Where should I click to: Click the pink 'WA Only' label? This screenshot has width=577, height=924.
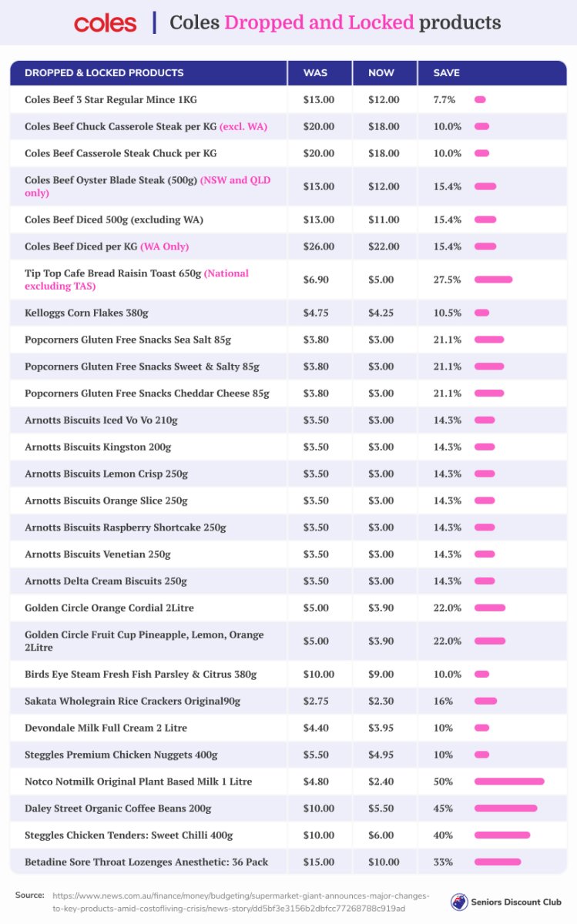coord(164,246)
